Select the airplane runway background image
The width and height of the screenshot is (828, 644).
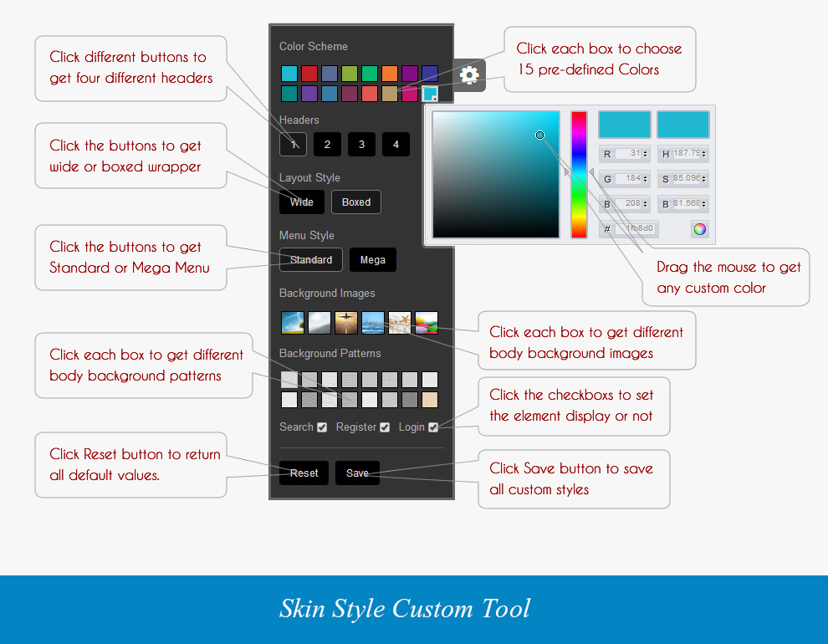coord(346,322)
